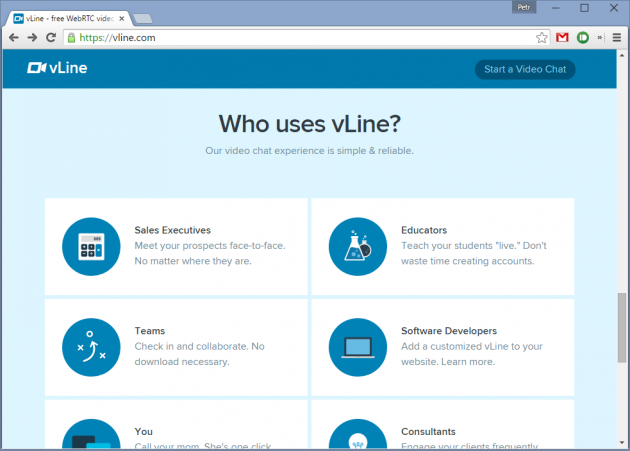Viewport: 630px width, 451px height.
Task: Show hidden extensions via overflow chevron
Action: [600, 37]
